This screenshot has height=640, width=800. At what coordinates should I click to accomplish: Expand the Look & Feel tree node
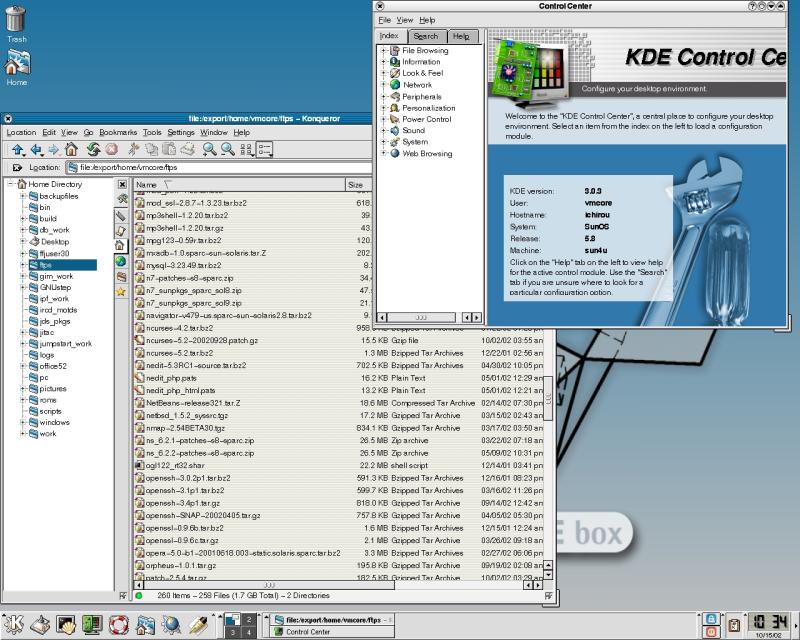click(x=384, y=73)
